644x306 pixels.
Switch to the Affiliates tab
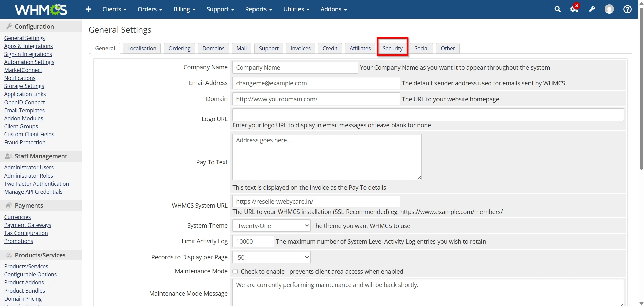(360, 48)
